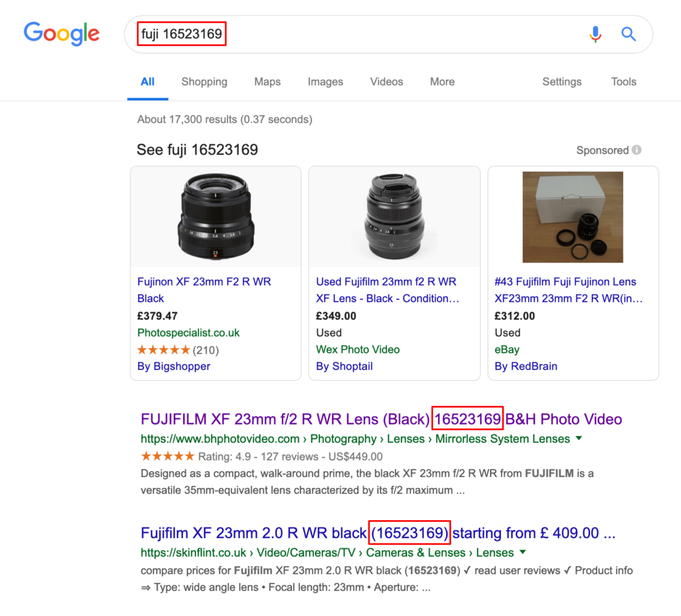This screenshot has width=681, height=616.
Task: Click the star rating under the Fujinon XF 23mm card
Action: (164, 348)
